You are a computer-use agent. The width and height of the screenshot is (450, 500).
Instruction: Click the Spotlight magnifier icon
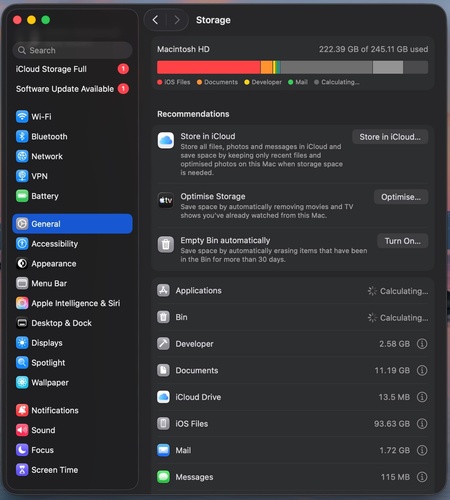click(22, 363)
